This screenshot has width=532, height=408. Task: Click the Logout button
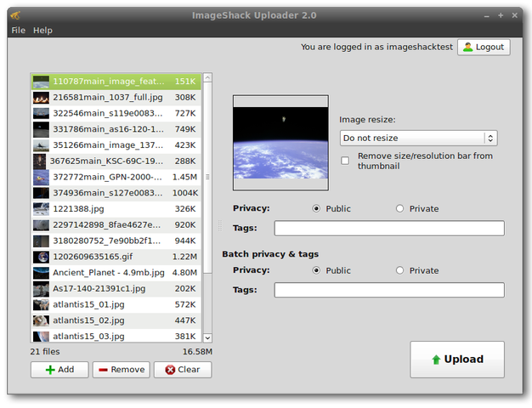(484, 48)
